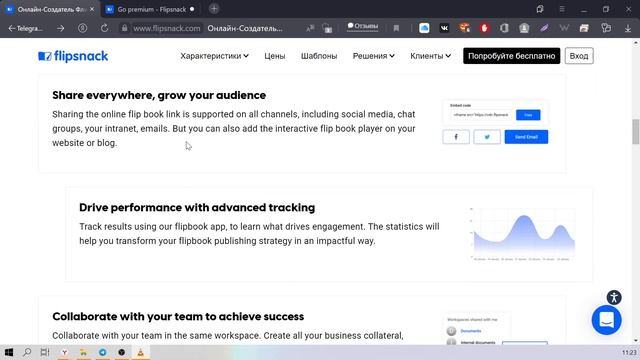
Task: Expand Характеристики menu
Action: pyautogui.click(x=214, y=56)
